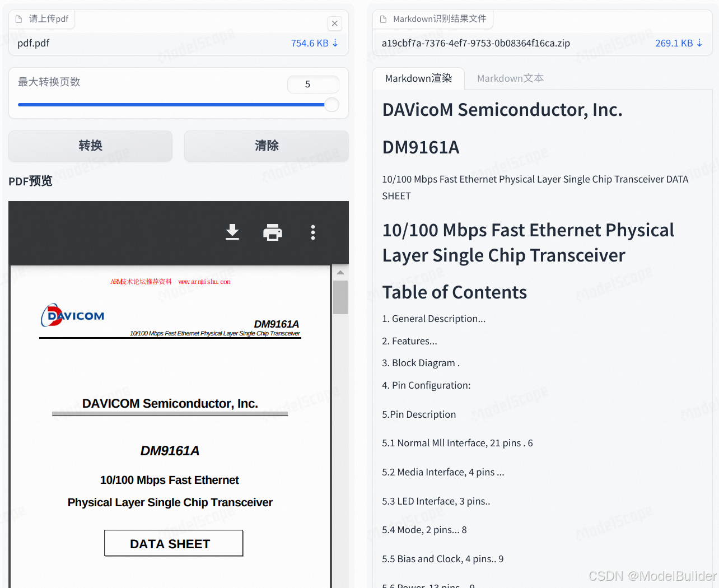The height and width of the screenshot is (588, 719).
Task: Click the file icon beside 请上传pdf label
Action: pyautogui.click(x=18, y=19)
